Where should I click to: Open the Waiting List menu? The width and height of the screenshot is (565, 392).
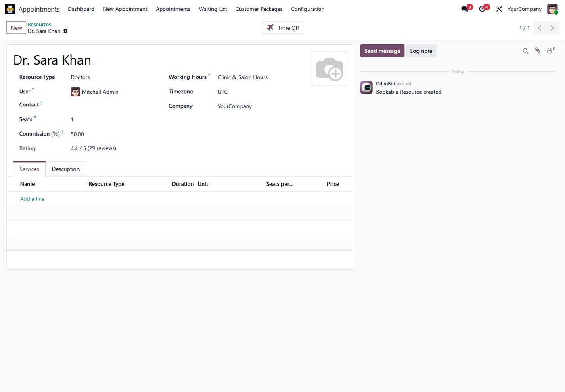(213, 9)
